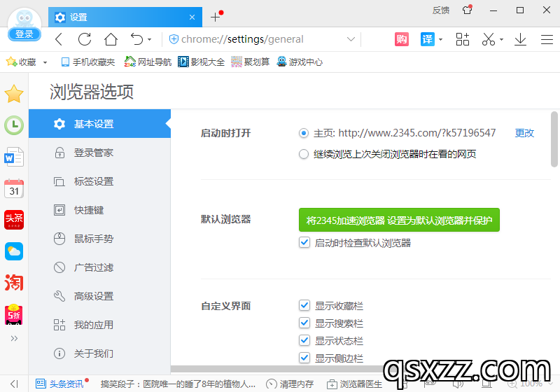Expand more sidebar apps double chevron
560x392 pixels.
[x=14, y=338]
